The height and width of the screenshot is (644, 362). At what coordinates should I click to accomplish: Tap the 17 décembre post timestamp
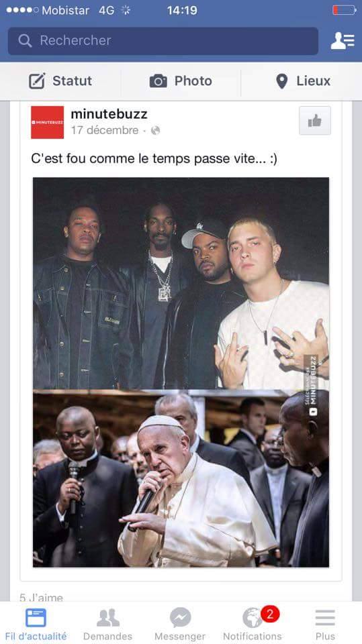pyautogui.click(x=105, y=131)
